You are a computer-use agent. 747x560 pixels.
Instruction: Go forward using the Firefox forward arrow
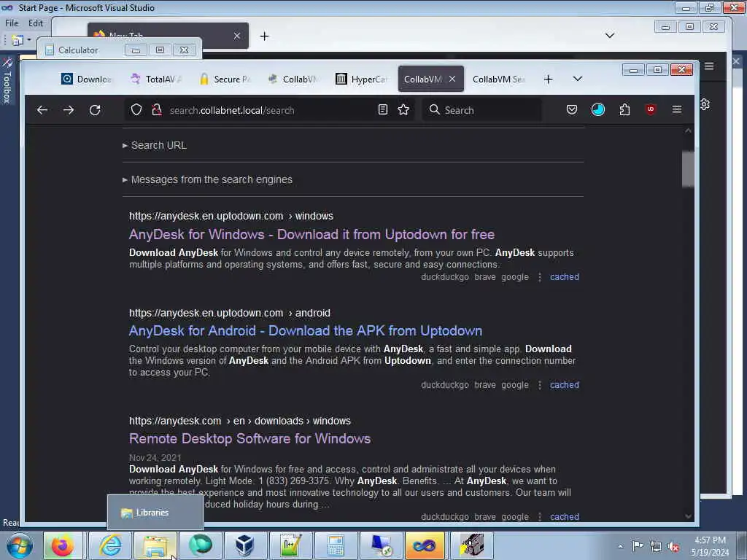(x=69, y=110)
